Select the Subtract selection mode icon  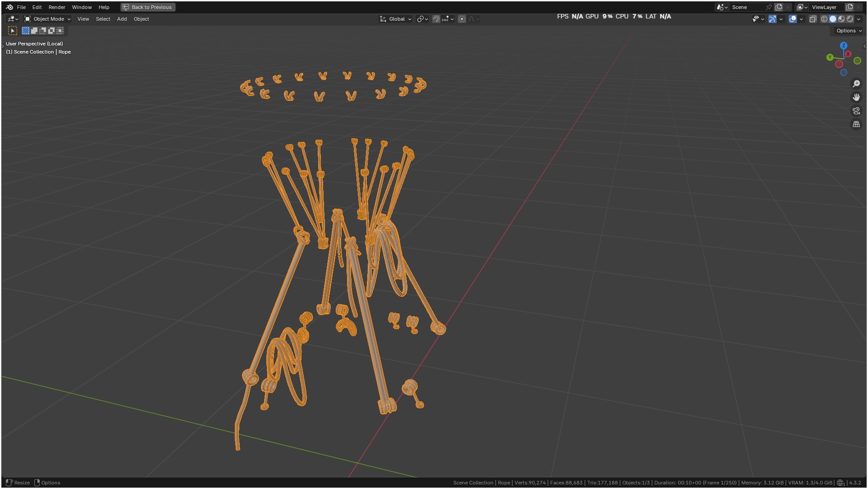[43, 31]
